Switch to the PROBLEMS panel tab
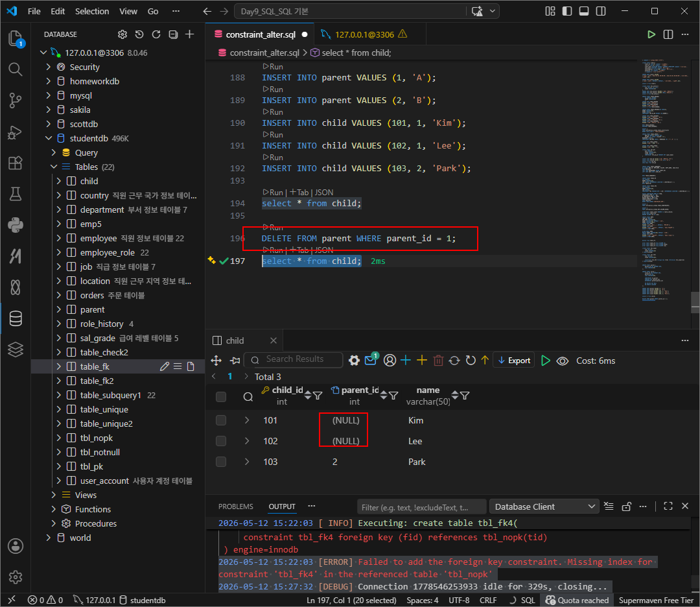The image size is (700, 607). 236,506
